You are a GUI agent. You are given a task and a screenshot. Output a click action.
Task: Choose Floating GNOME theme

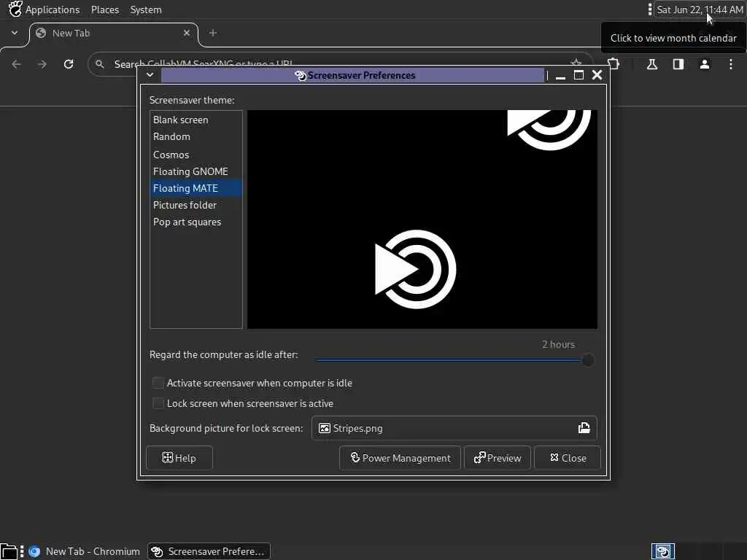point(196,171)
